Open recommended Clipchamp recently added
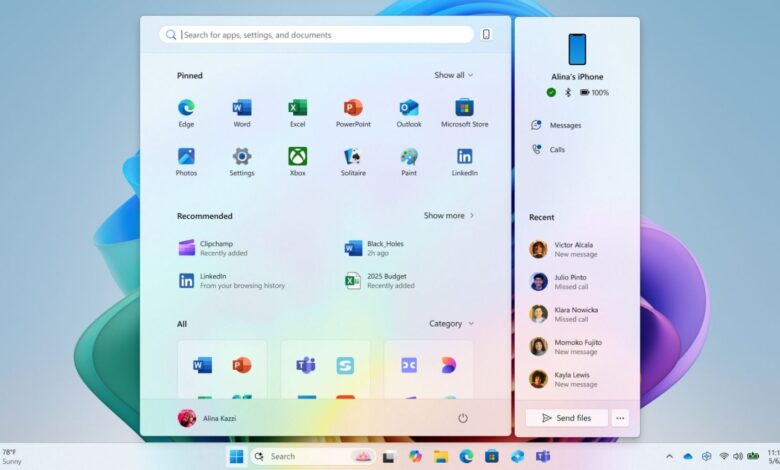 pos(213,248)
